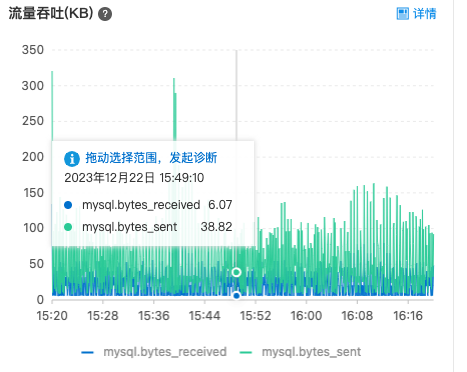The width and height of the screenshot is (467, 372).
Task: Click the blue info icon in tooltip
Action: click(x=72, y=158)
